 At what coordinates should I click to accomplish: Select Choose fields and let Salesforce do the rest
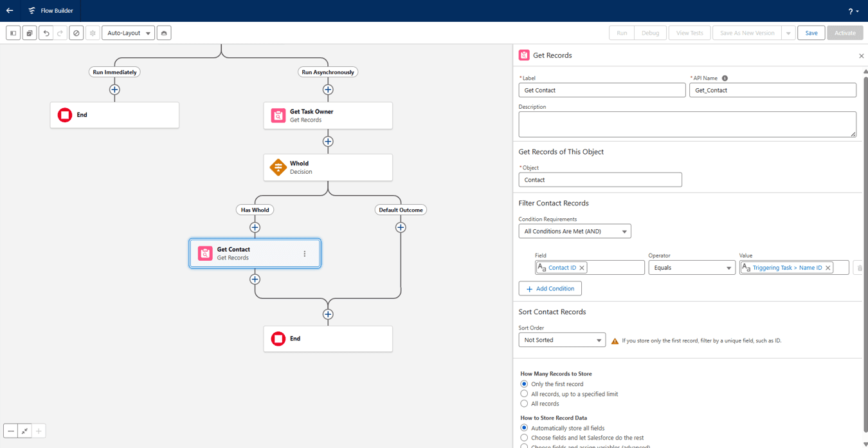(x=524, y=438)
